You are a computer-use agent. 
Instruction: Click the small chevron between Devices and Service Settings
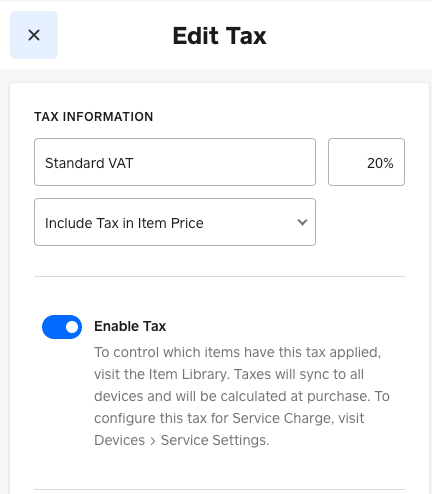tap(153, 441)
